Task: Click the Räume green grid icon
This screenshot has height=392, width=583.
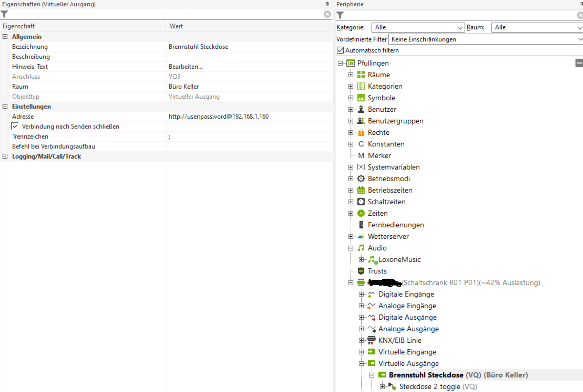Action: pyautogui.click(x=361, y=75)
